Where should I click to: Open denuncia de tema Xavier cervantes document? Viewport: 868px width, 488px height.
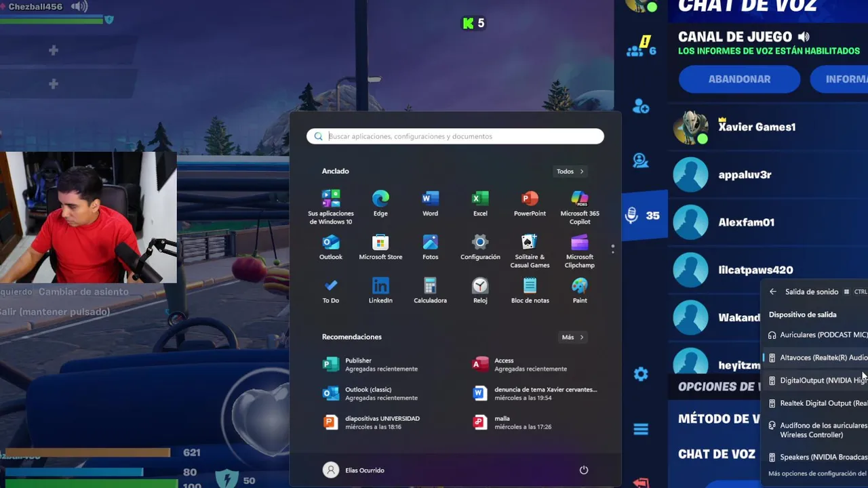pyautogui.click(x=536, y=394)
